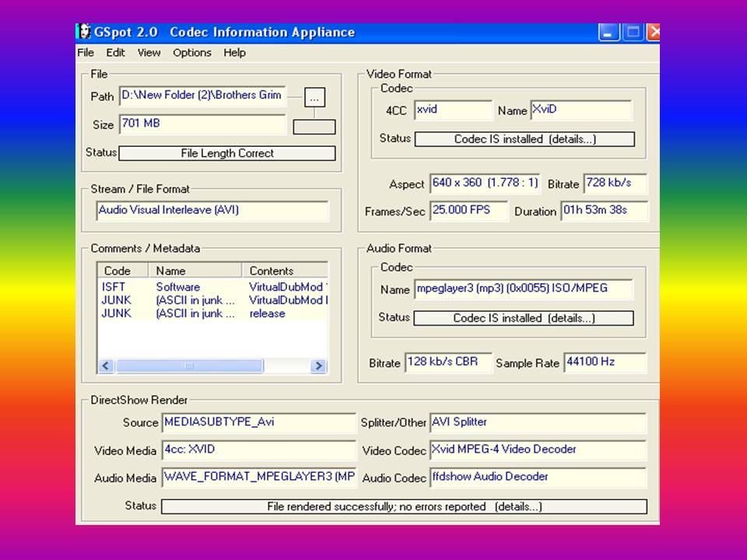Click the Video Media field 4cc: XVID
Viewport: 747px width, 560px height.
click(259, 450)
